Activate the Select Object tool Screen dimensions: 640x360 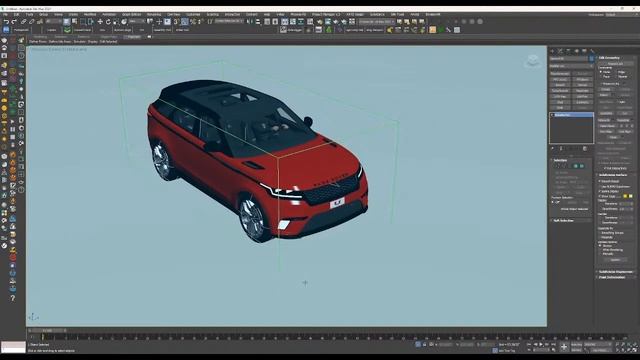tap(67, 22)
